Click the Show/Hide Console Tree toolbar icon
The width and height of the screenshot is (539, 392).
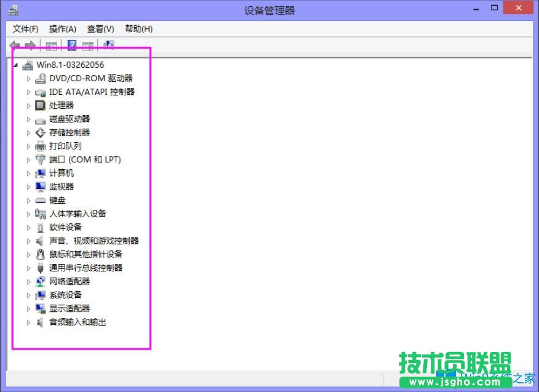[50, 45]
